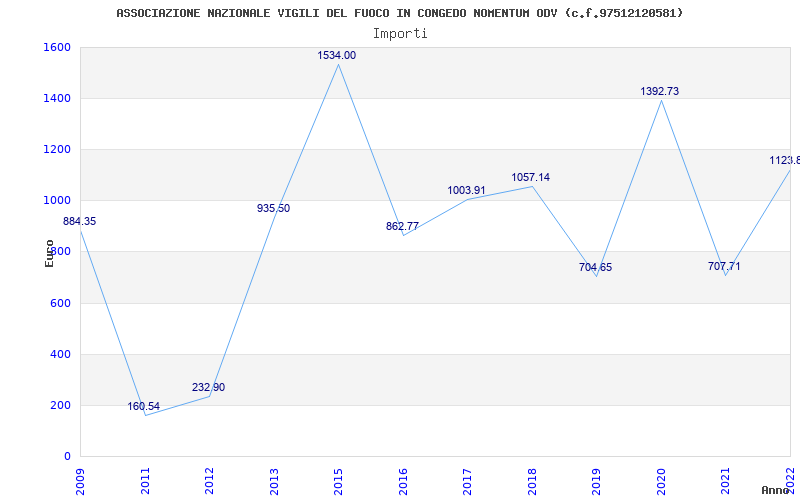Click the x-axis year 2011

pos(145,481)
